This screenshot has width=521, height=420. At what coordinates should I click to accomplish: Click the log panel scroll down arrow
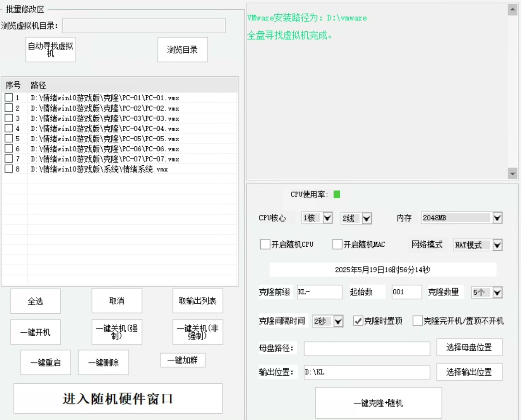(x=513, y=173)
